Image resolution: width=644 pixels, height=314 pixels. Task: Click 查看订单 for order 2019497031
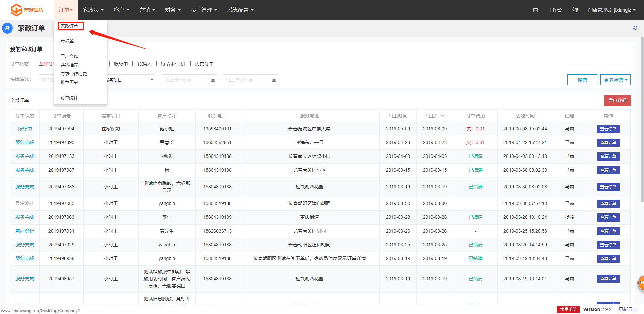608,231
